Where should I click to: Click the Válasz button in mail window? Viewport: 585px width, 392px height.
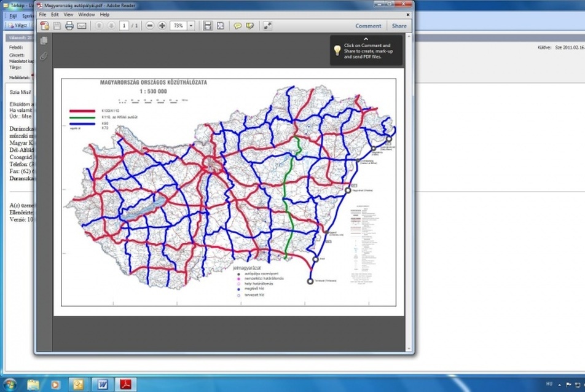[18, 25]
